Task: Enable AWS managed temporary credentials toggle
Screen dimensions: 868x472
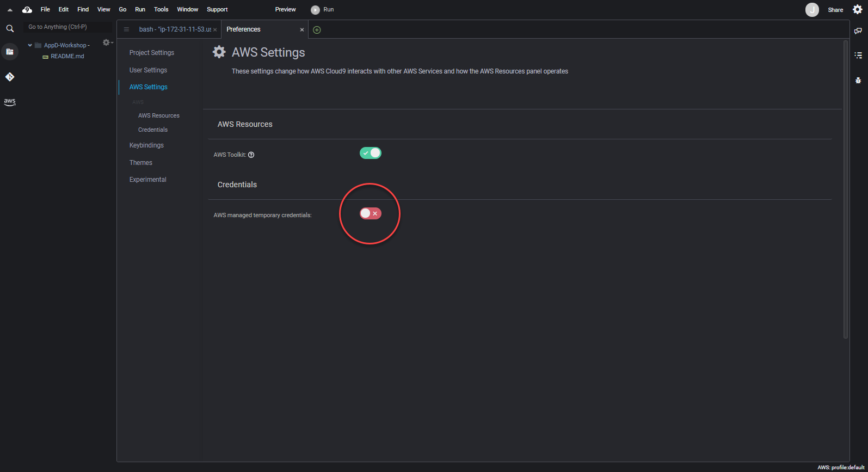Action: (x=371, y=213)
